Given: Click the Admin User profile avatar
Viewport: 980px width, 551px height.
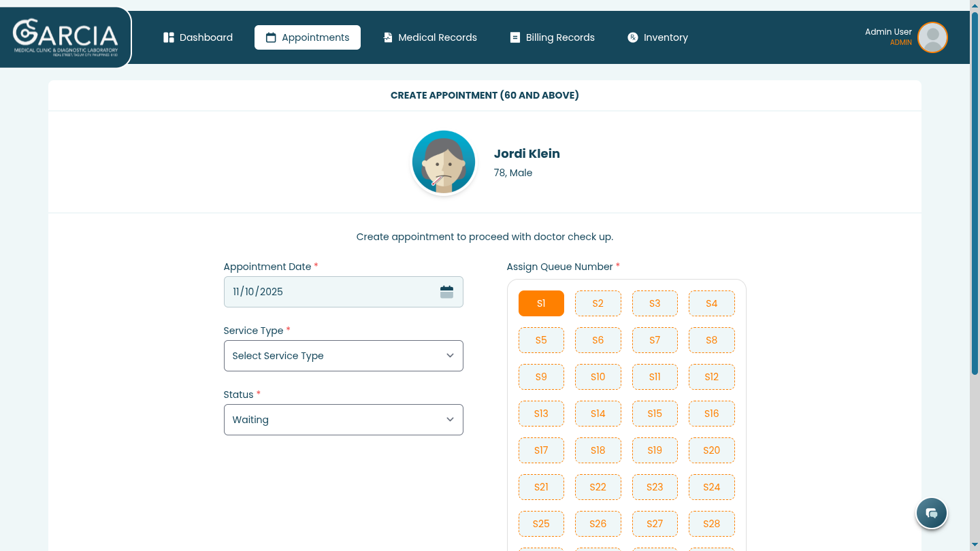Looking at the screenshot, I should click(932, 37).
